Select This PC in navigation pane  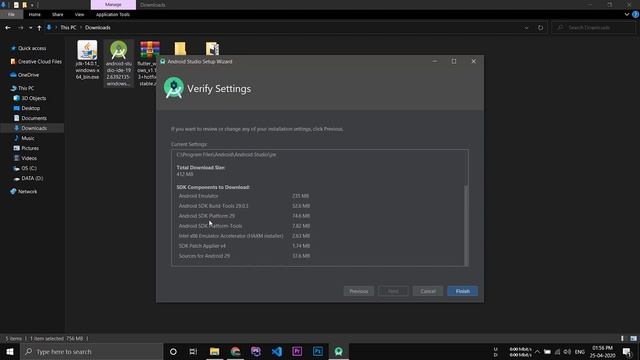(x=26, y=88)
